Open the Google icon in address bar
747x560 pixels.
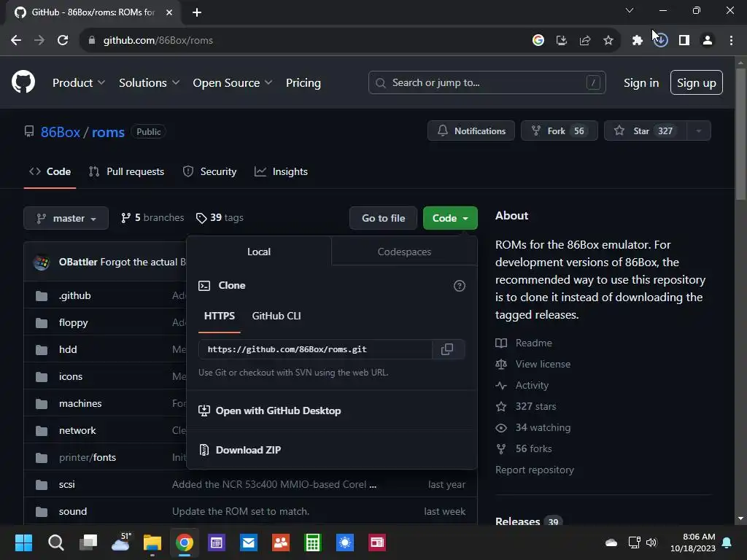coord(538,41)
